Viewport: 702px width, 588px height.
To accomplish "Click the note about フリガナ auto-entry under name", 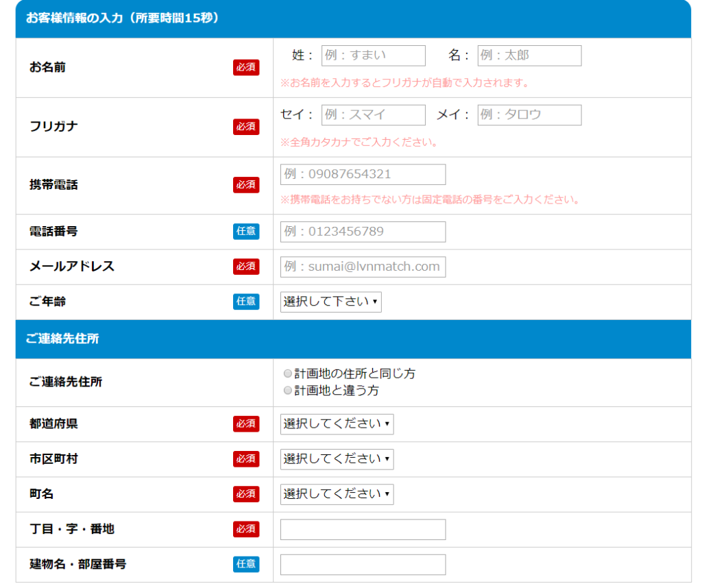I will click(404, 83).
